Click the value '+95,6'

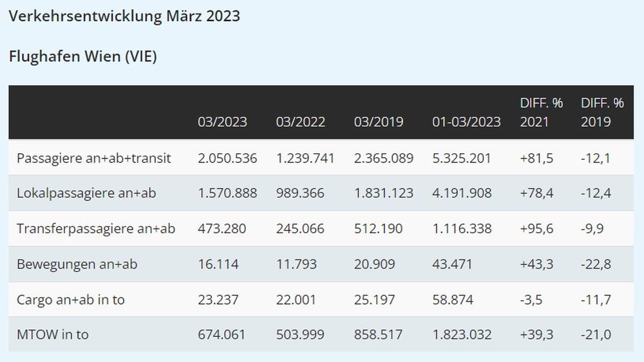click(x=536, y=229)
